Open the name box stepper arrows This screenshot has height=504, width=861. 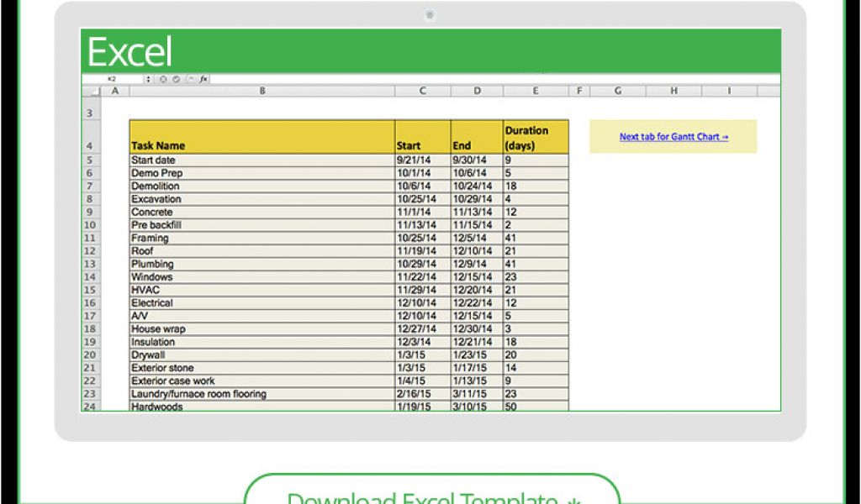pos(149,79)
